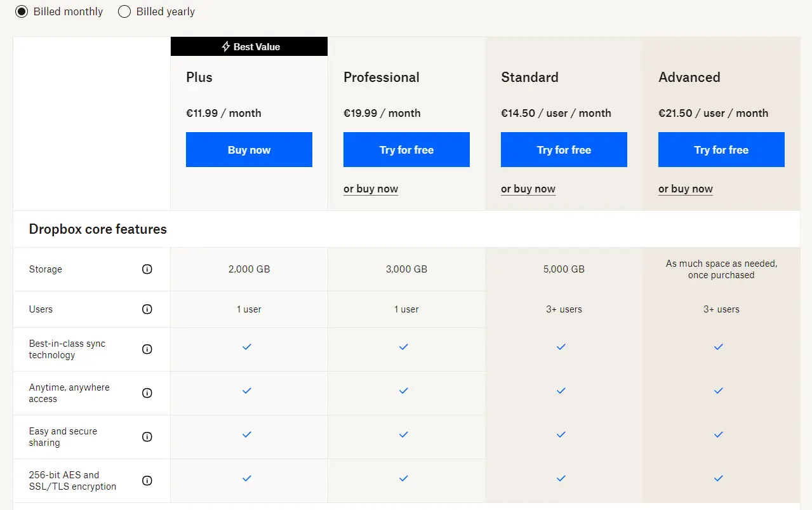Click the €11.99 / month price
Image resolution: width=812 pixels, height=510 pixels.
223,113
